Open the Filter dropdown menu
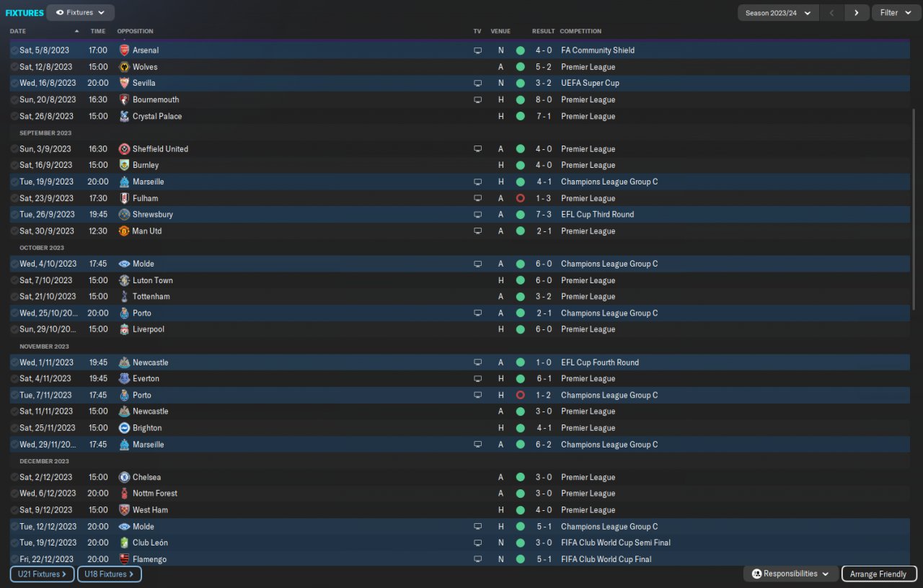The image size is (923, 588). click(896, 13)
